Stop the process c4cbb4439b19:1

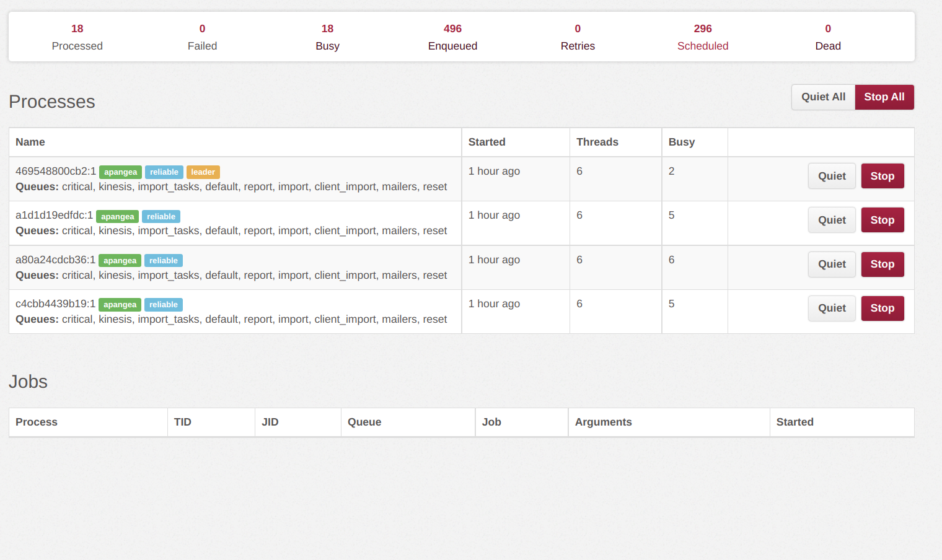pyautogui.click(x=883, y=308)
